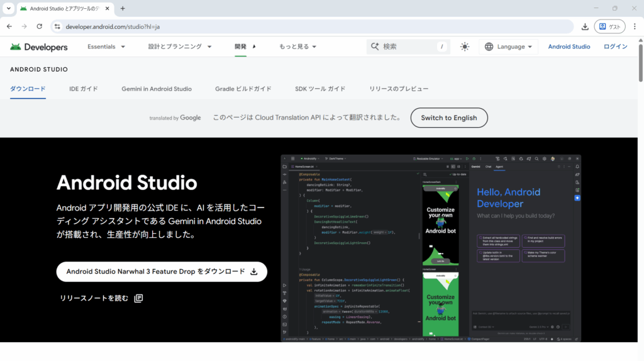
Task: Download Android Studio Narwhal 3 Feature Drop
Action: coord(162,272)
